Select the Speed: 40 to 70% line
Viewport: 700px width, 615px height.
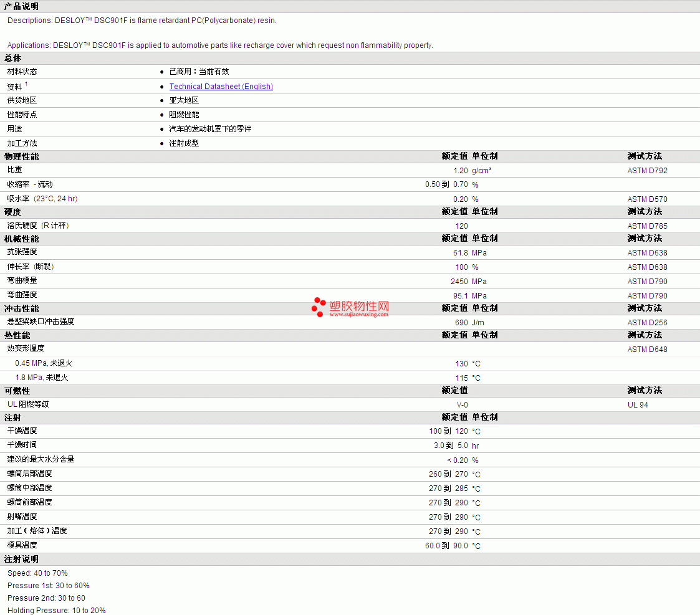click(37, 573)
